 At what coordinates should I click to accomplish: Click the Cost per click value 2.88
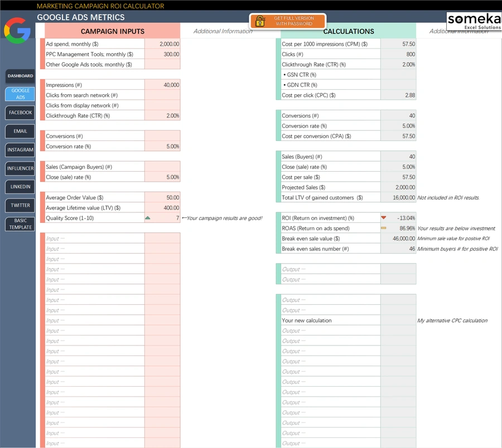tap(398, 95)
